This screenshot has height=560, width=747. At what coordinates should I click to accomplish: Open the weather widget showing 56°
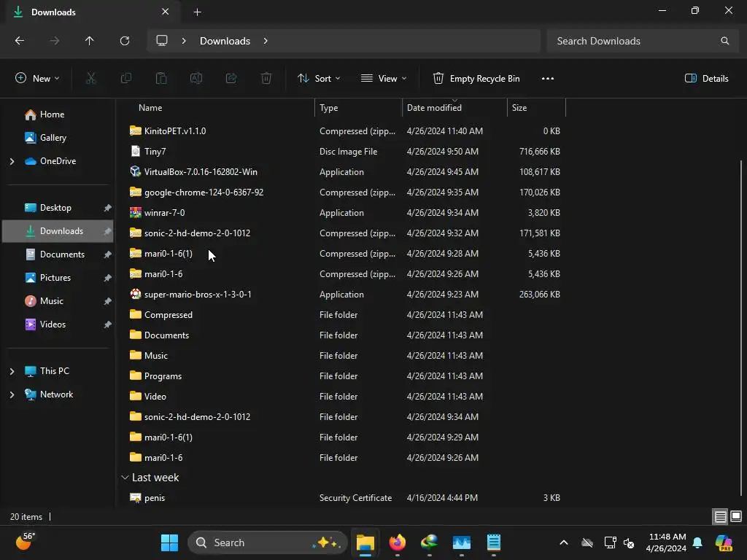[x=26, y=542]
